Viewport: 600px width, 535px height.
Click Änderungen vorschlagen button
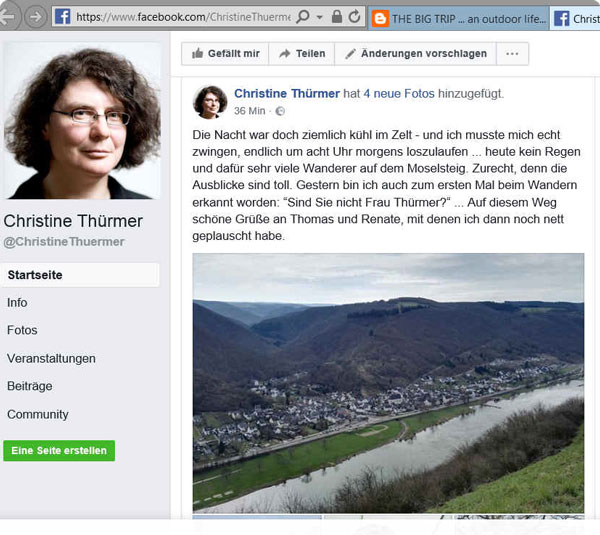(416, 54)
